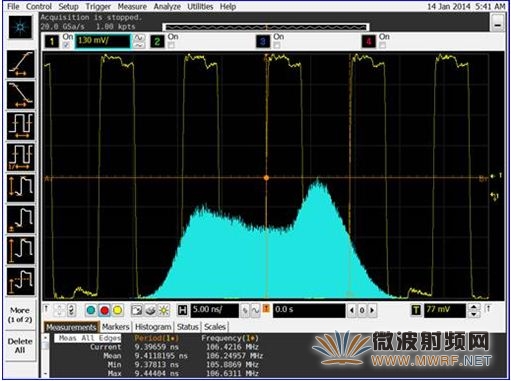Click the channel 1 130 mV/ scale field
This screenshot has height=381, width=511.
(x=103, y=41)
